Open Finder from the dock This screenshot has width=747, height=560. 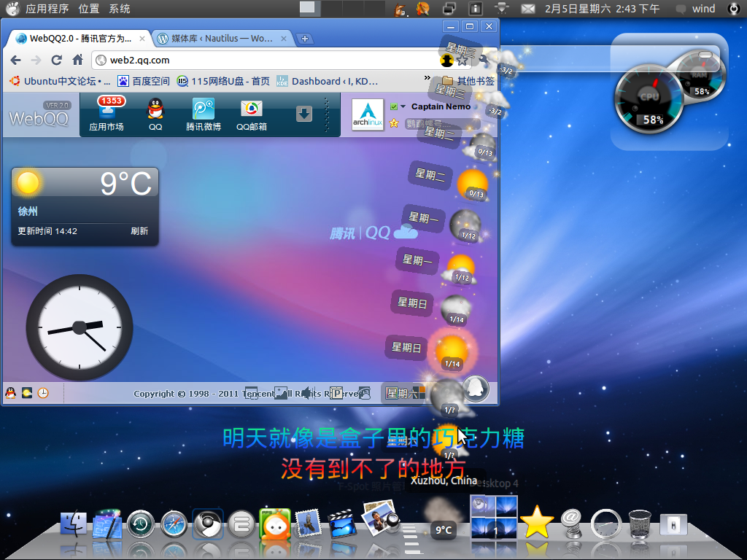74,525
